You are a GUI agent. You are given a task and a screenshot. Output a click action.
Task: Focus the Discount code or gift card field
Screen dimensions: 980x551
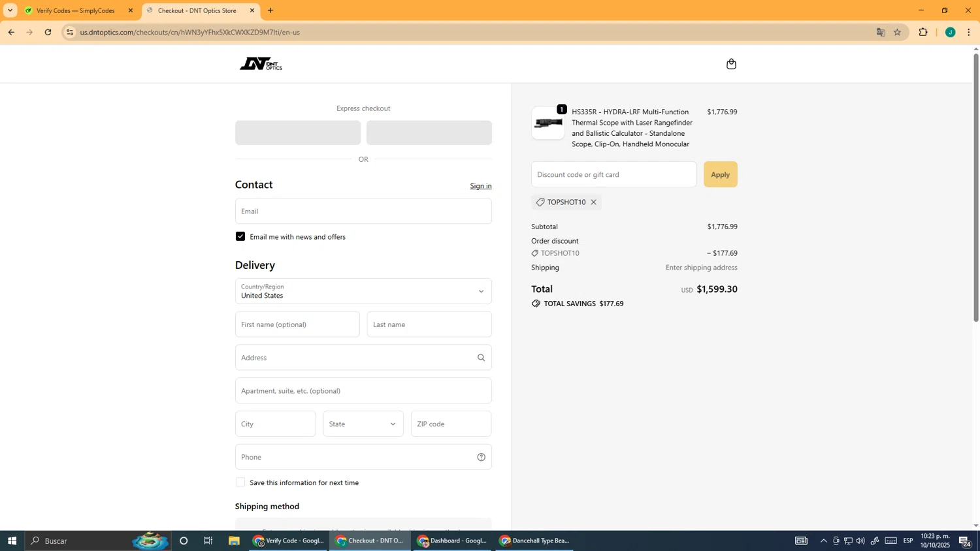point(613,174)
